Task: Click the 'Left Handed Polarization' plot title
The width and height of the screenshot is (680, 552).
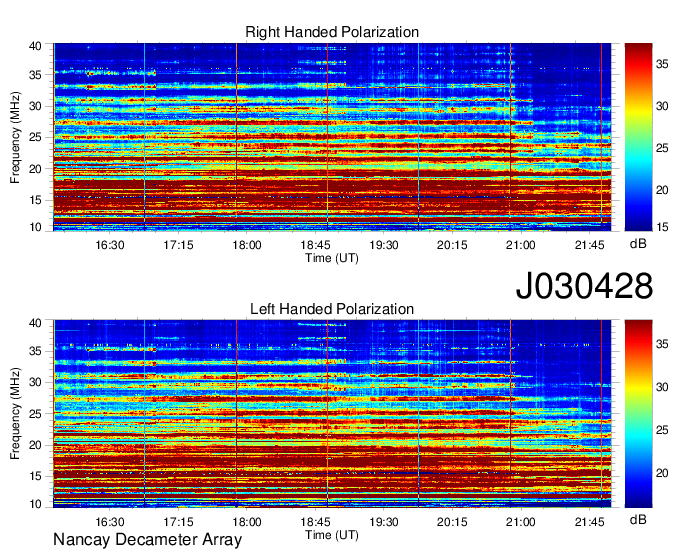Action: coord(332,309)
